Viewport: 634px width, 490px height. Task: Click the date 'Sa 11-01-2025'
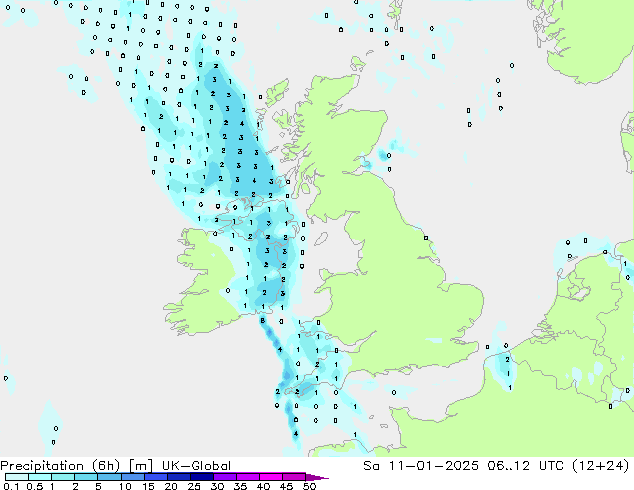(421, 466)
